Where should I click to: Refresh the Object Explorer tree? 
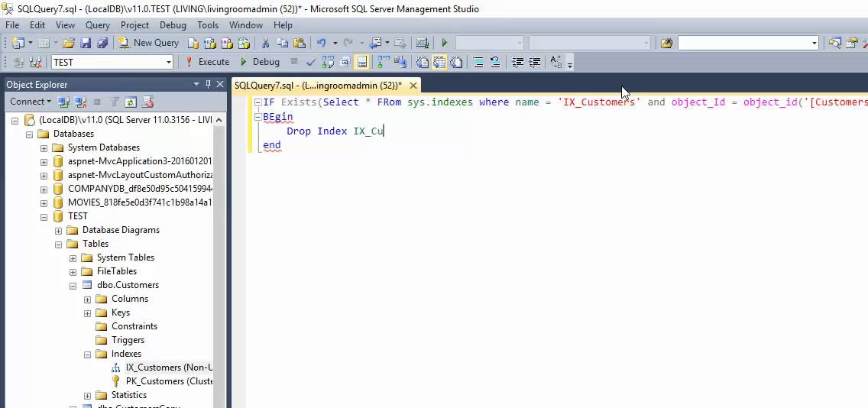click(131, 102)
